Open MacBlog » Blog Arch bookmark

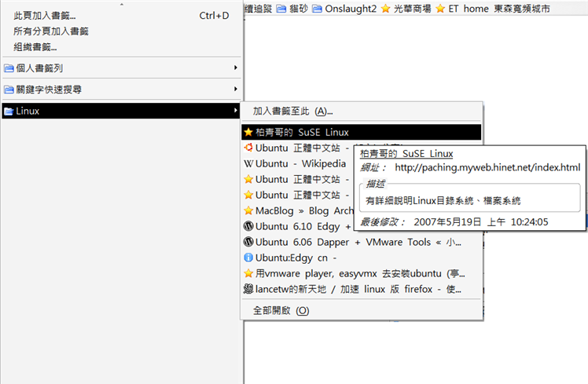click(x=298, y=211)
